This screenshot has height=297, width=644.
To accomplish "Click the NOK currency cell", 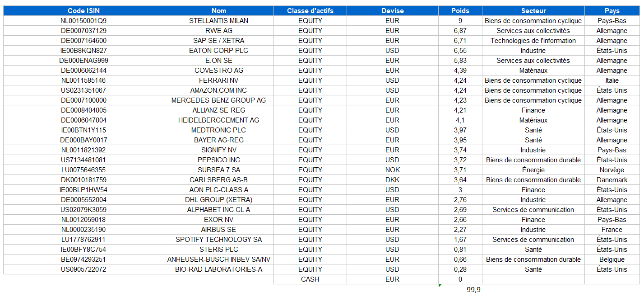I will coord(392,170).
